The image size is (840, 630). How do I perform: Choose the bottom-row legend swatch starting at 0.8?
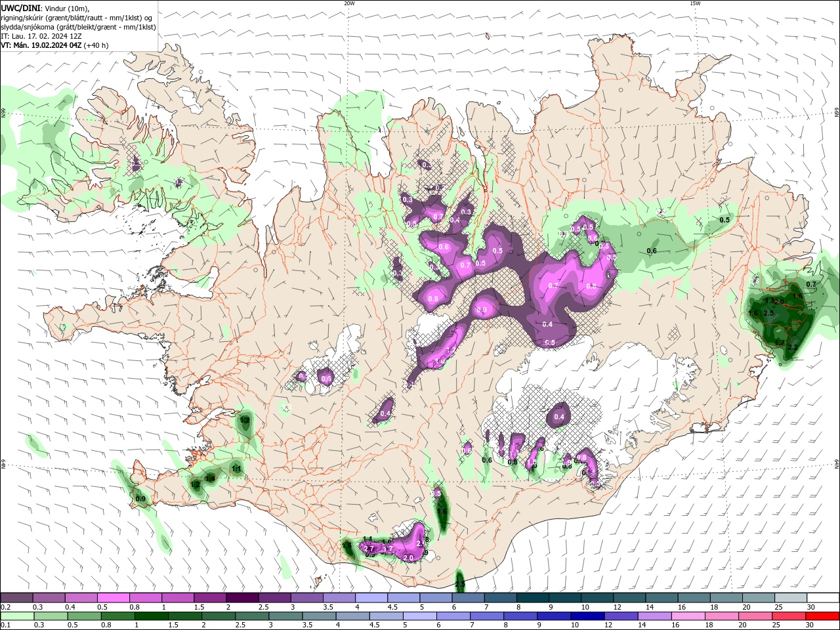click(117, 616)
